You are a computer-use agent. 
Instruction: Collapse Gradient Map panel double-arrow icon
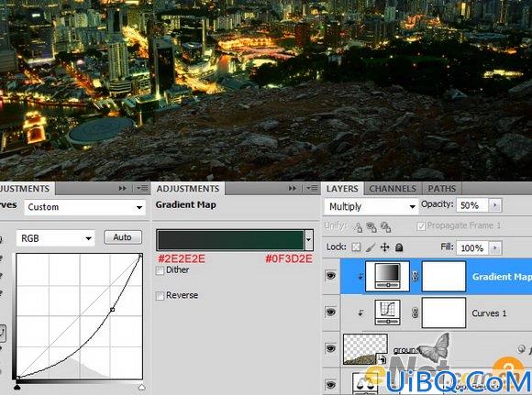pyautogui.click(x=293, y=188)
